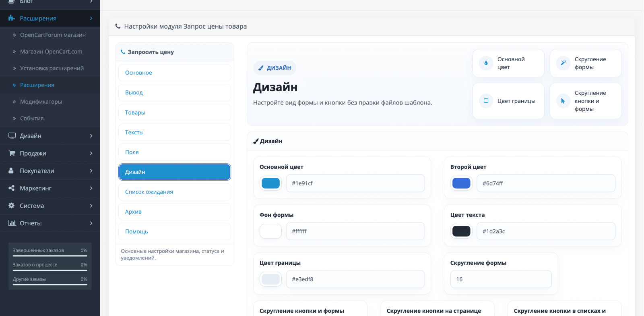Viewport: 644px width, 316px height.
Task: Click the droplet icon on Основной цвет card
Action: click(486, 63)
